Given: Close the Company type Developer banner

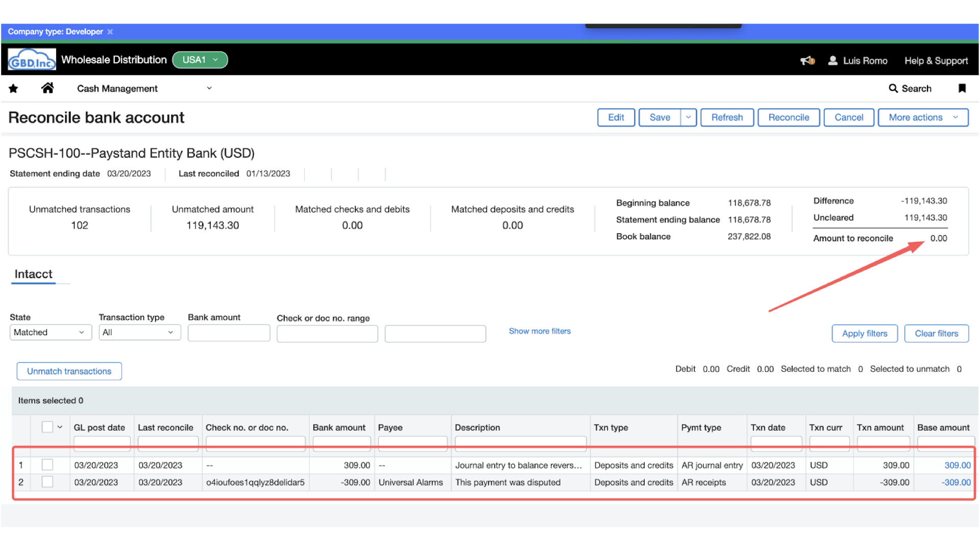Looking at the screenshot, I should pos(110,32).
